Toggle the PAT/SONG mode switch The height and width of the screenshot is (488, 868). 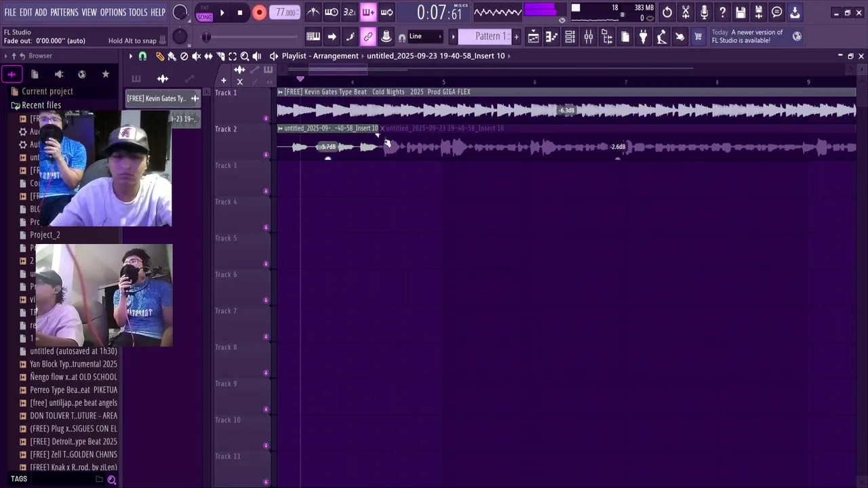coord(204,14)
